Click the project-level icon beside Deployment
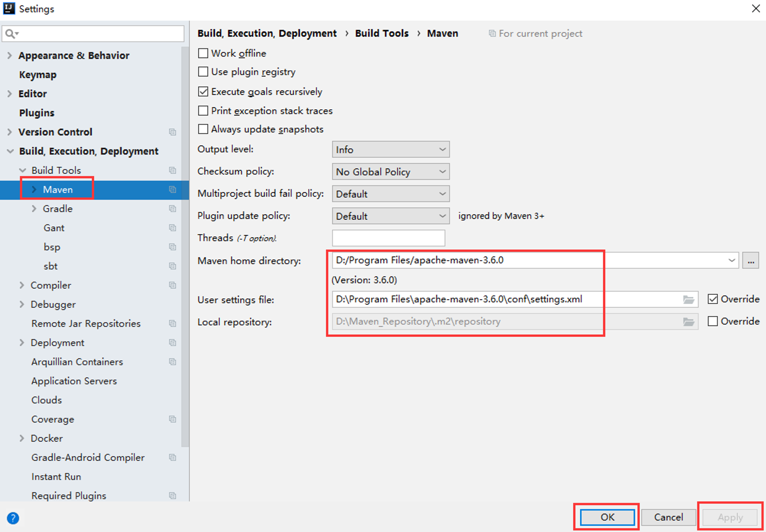The image size is (766, 532). [173, 342]
